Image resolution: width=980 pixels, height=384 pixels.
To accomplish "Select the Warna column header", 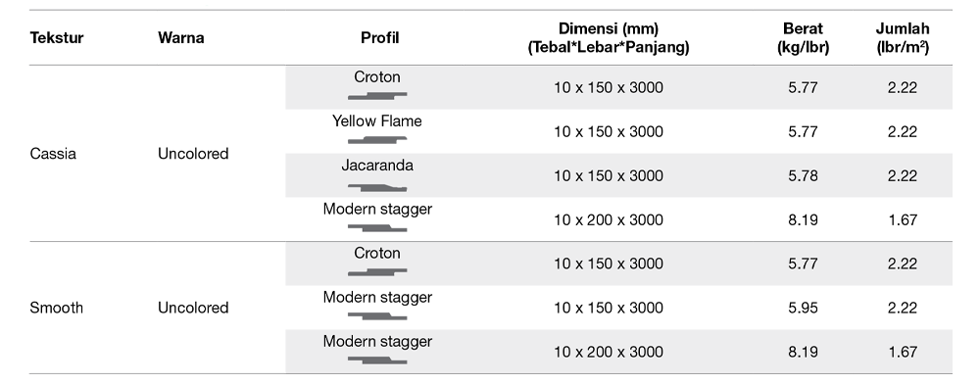I will pos(180,37).
